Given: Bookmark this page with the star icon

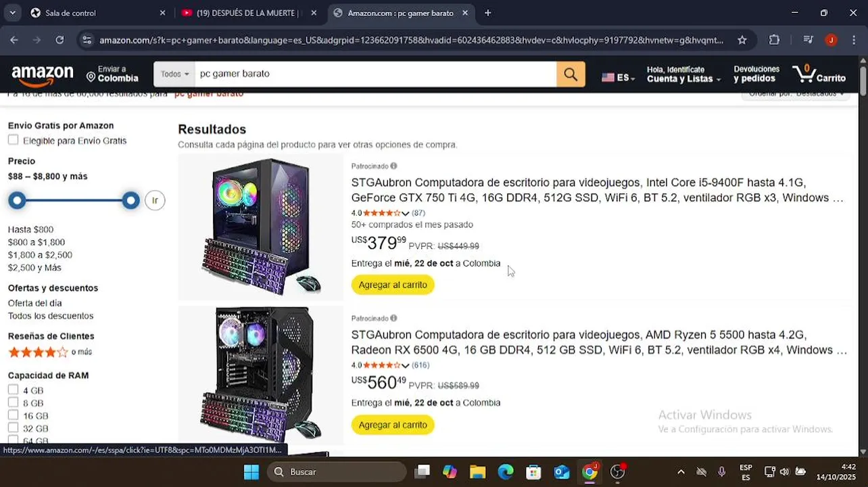Looking at the screenshot, I should click(742, 40).
